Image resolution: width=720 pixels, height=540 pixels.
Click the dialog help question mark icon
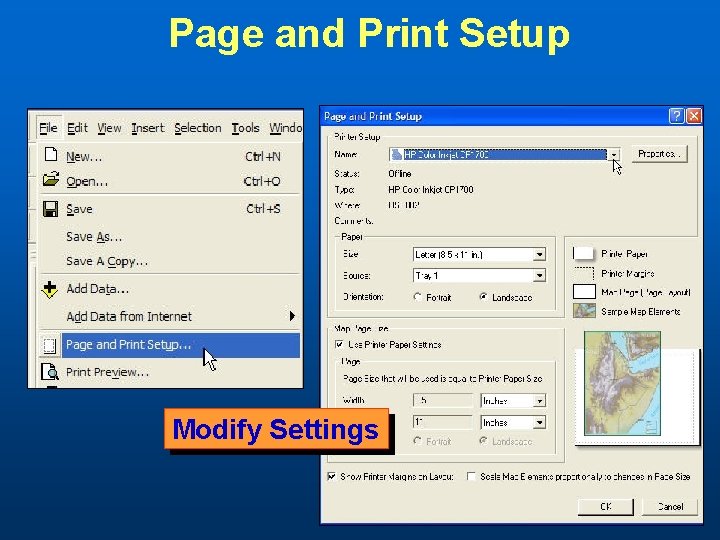[676, 116]
